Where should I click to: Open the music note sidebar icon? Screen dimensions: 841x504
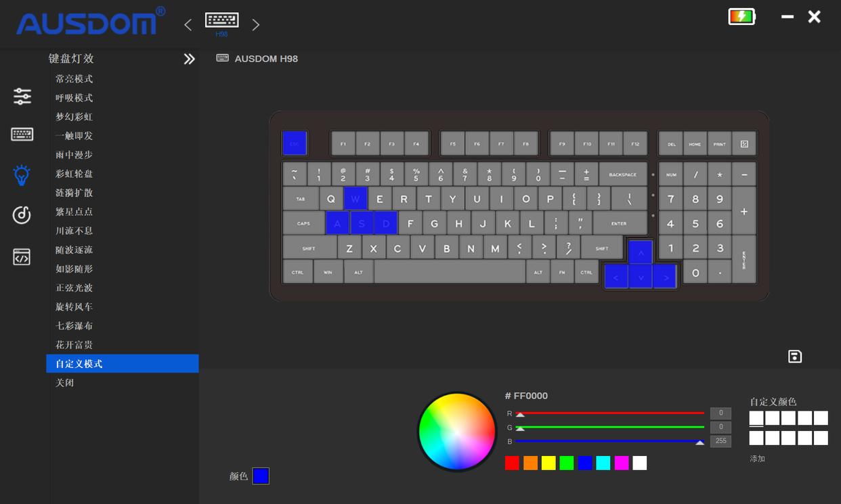point(22,215)
